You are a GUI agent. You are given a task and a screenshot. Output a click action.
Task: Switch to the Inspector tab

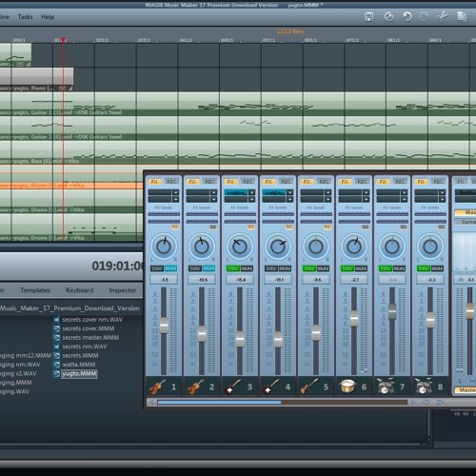tap(123, 290)
